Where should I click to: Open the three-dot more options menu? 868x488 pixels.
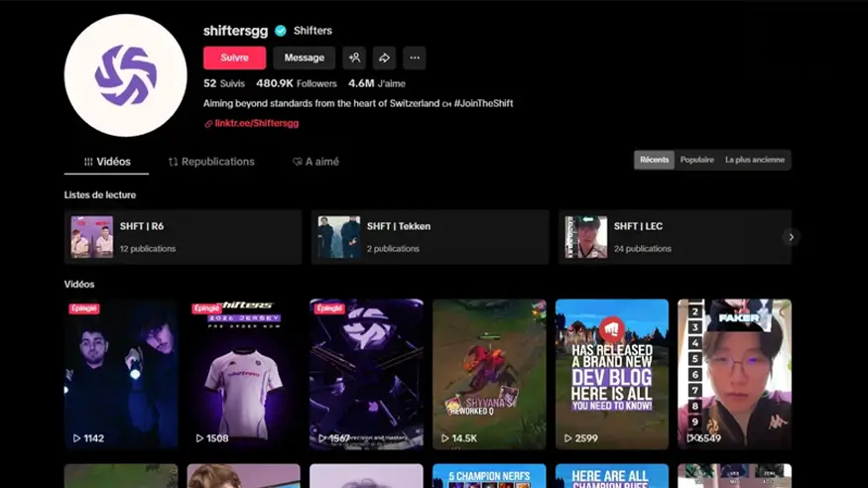pyautogui.click(x=415, y=58)
